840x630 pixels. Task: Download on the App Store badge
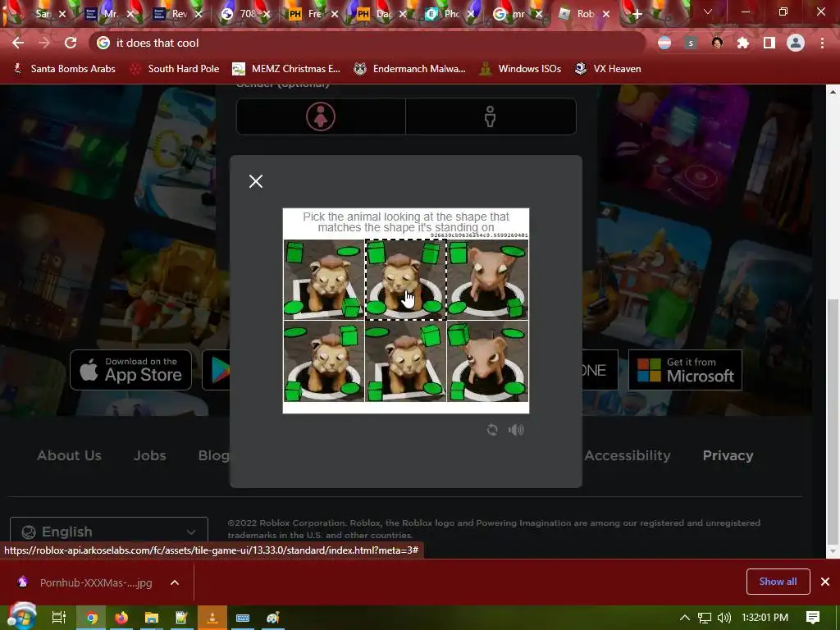pyautogui.click(x=130, y=370)
